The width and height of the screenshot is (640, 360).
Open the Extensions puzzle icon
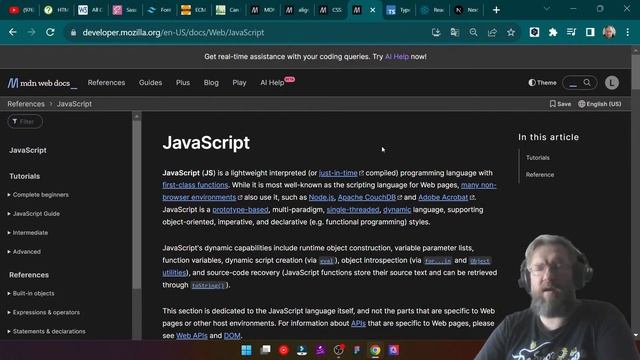pyautogui.click(x=553, y=33)
